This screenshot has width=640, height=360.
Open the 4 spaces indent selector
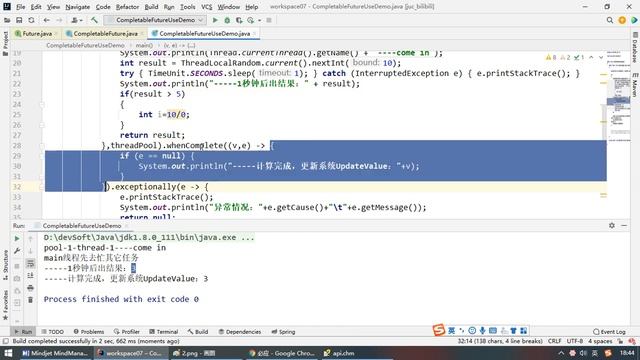click(x=600, y=341)
